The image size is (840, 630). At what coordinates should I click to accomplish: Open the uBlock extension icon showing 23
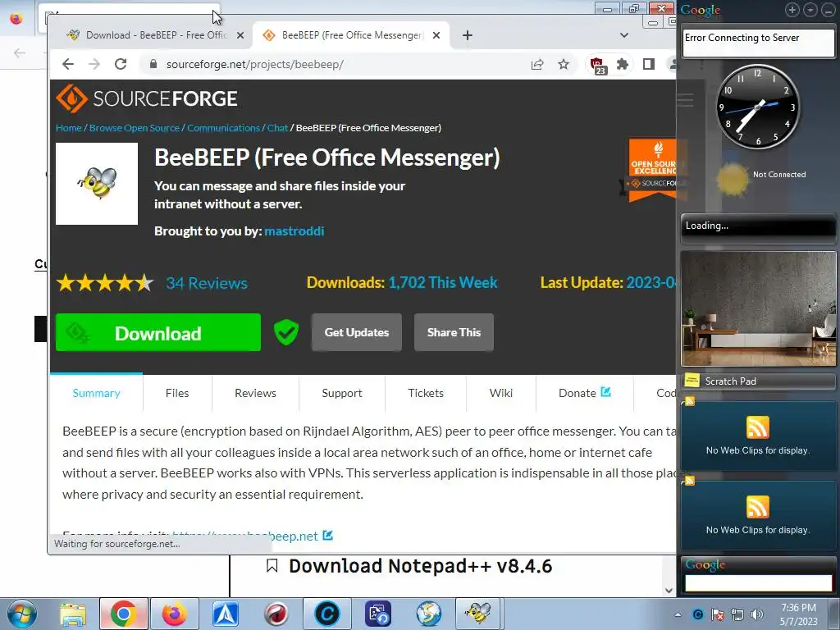click(x=598, y=66)
